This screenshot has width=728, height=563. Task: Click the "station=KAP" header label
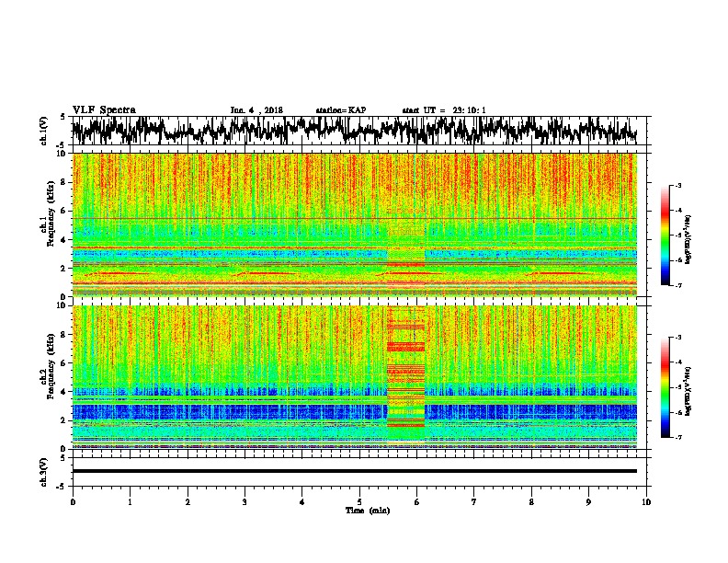tap(341, 110)
